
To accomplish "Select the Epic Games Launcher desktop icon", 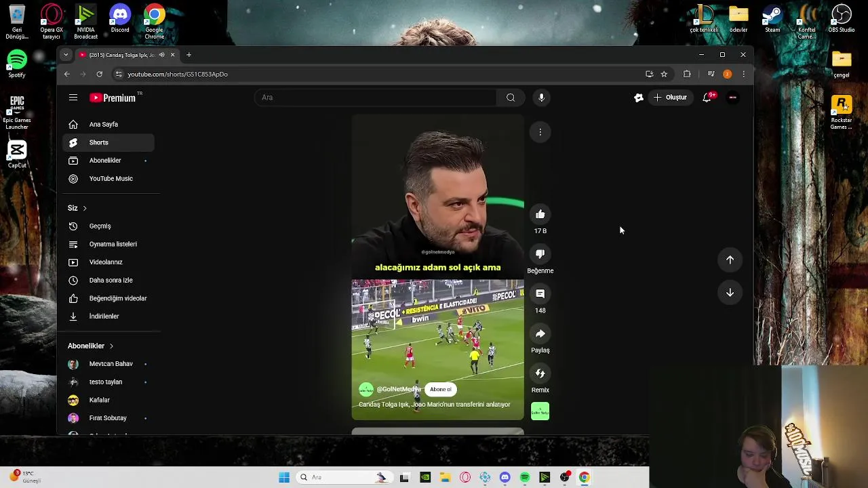I will click(x=17, y=110).
